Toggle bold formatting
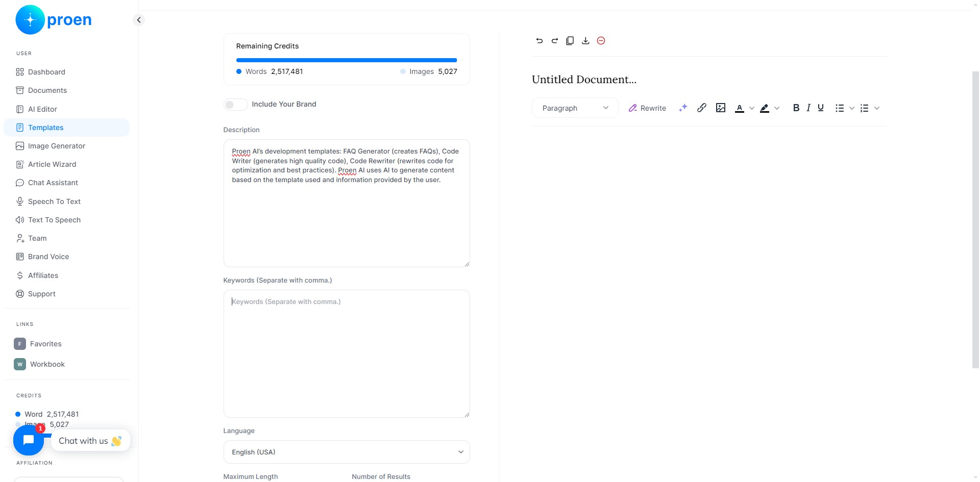 tap(796, 108)
